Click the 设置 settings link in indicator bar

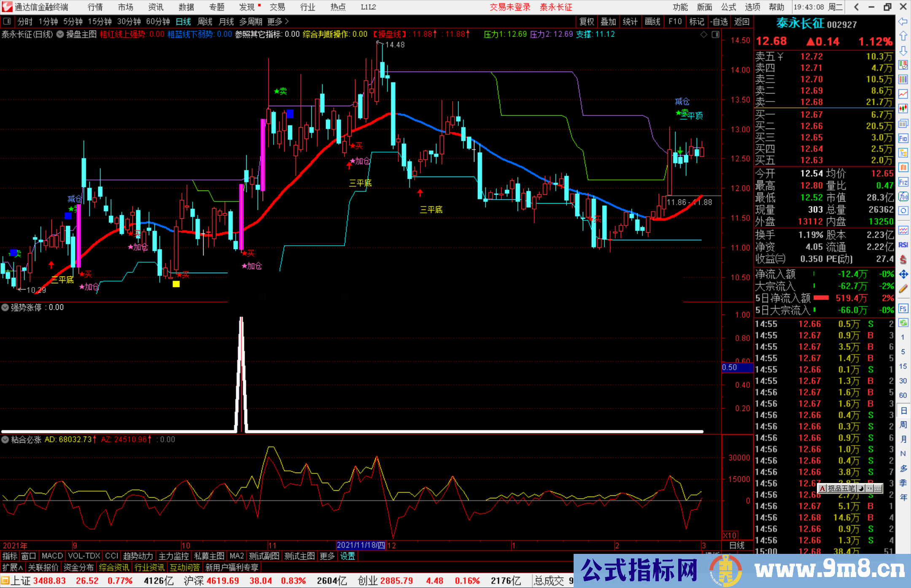click(348, 556)
